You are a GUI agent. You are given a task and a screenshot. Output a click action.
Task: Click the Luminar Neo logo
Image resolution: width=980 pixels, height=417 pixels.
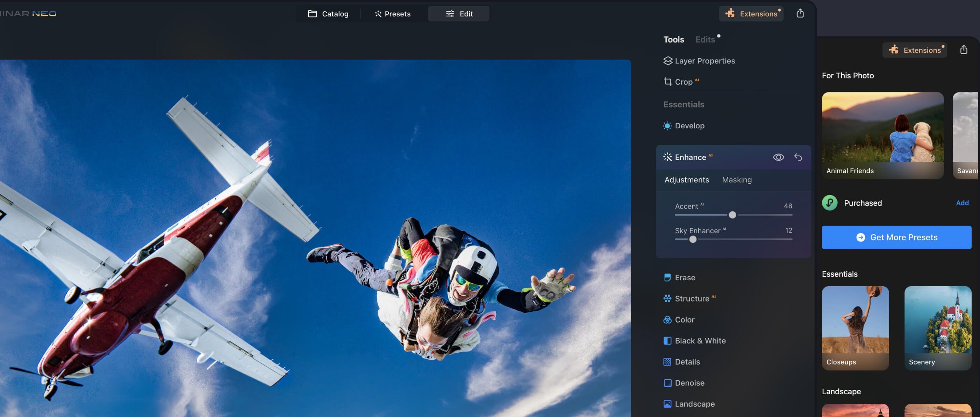point(28,13)
